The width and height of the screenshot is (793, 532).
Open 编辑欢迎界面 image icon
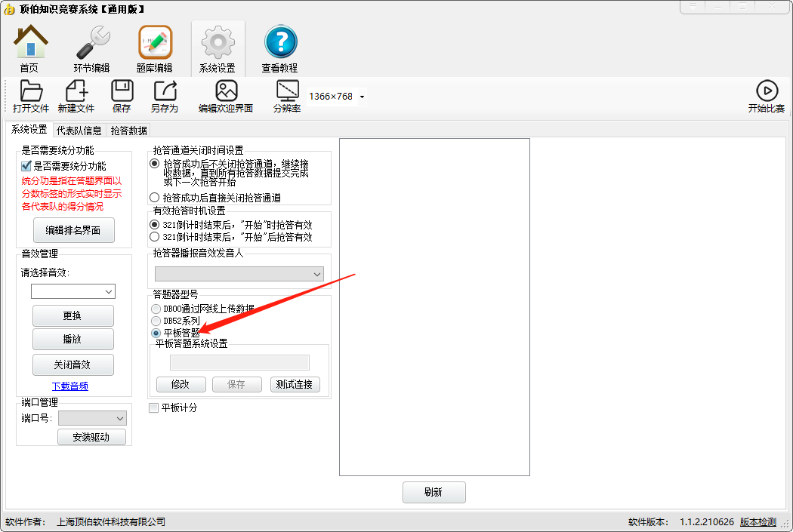click(226, 92)
